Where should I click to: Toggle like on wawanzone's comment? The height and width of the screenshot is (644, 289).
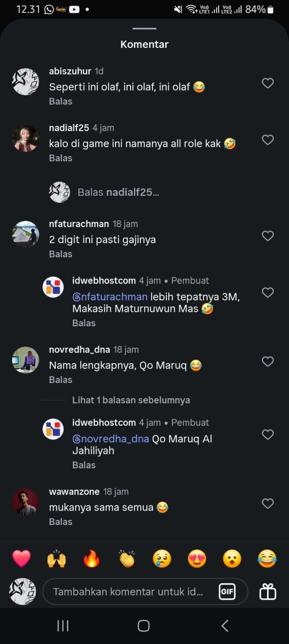[x=268, y=504]
